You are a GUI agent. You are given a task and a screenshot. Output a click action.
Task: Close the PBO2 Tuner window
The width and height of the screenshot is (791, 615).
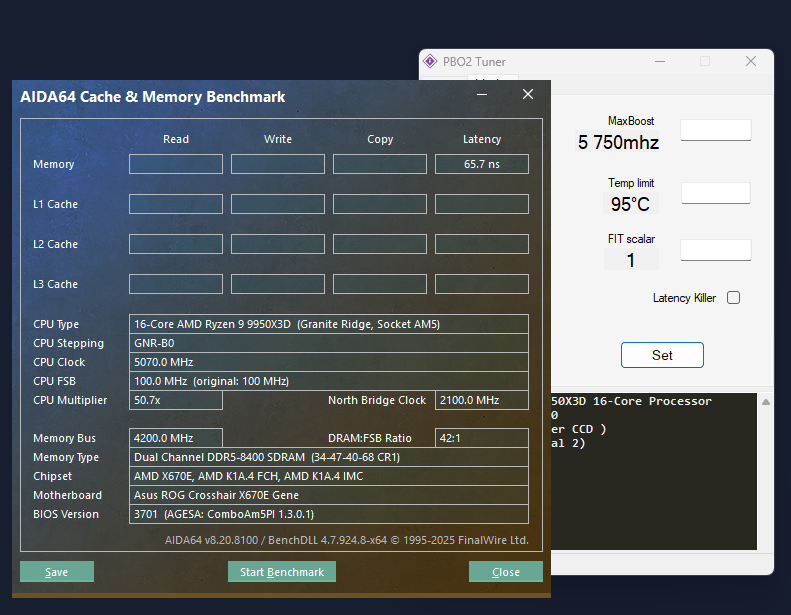(751, 62)
